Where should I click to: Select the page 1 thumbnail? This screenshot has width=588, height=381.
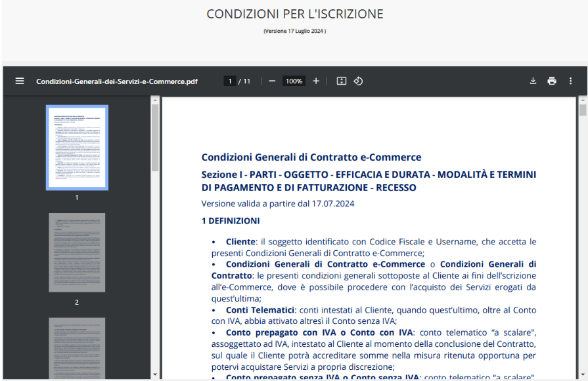[x=77, y=148]
